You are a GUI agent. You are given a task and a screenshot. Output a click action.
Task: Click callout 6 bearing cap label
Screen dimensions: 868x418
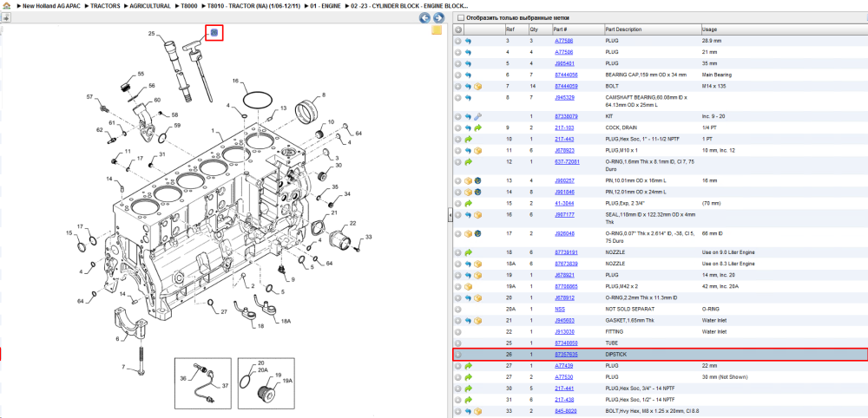pyautogui.click(x=117, y=338)
